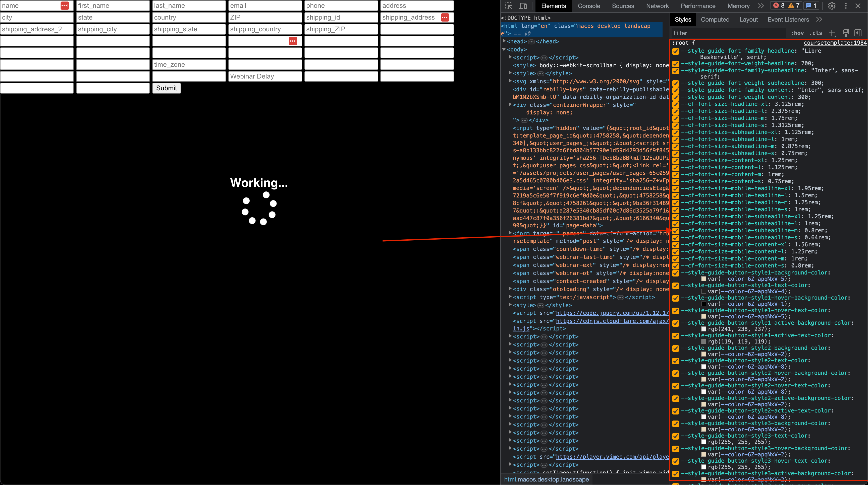Expand the form element node
The width and height of the screenshot is (868, 485).
point(510,233)
